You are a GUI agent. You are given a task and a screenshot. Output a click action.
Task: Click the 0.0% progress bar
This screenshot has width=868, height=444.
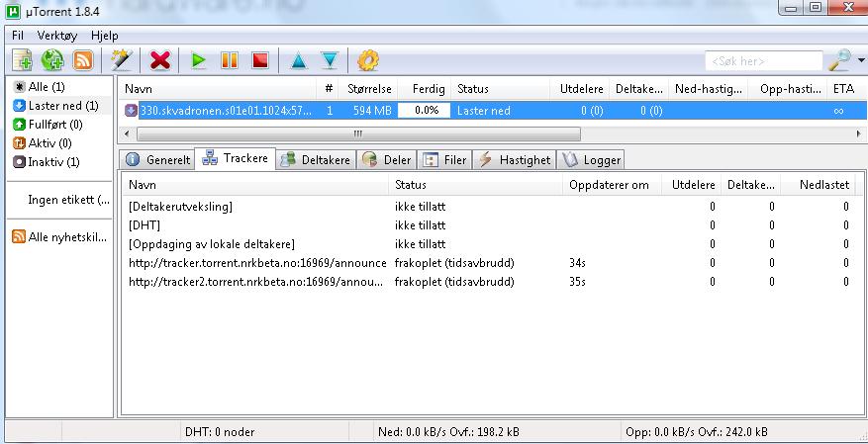(424, 111)
